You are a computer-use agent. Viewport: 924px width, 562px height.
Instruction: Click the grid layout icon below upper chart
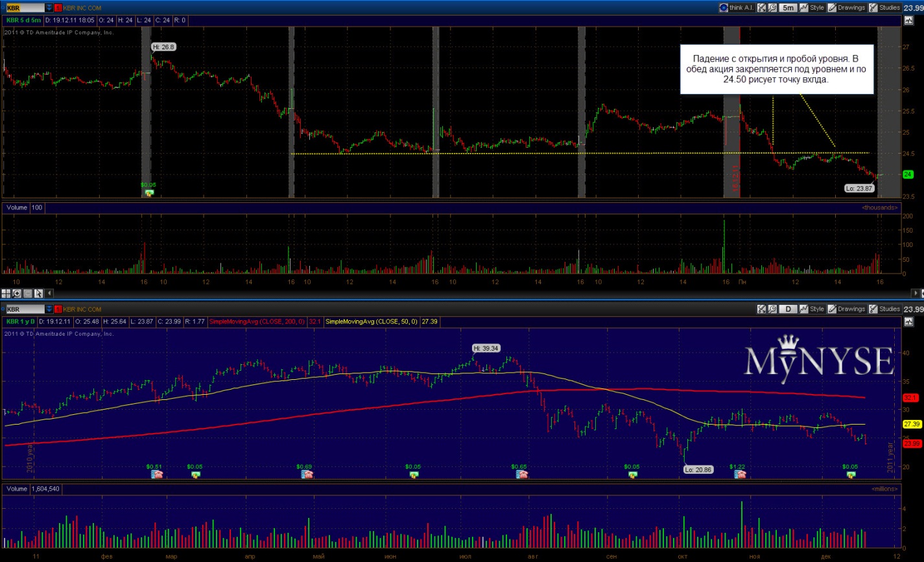[x=6, y=293]
